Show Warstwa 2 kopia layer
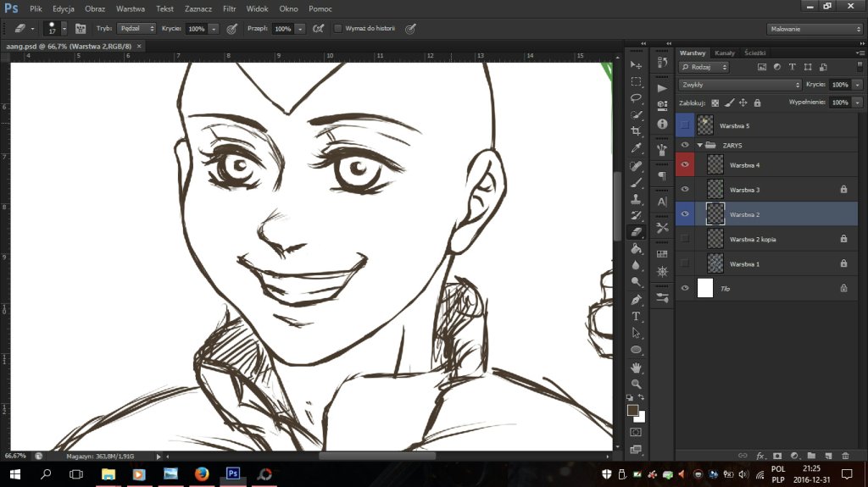 click(x=685, y=239)
